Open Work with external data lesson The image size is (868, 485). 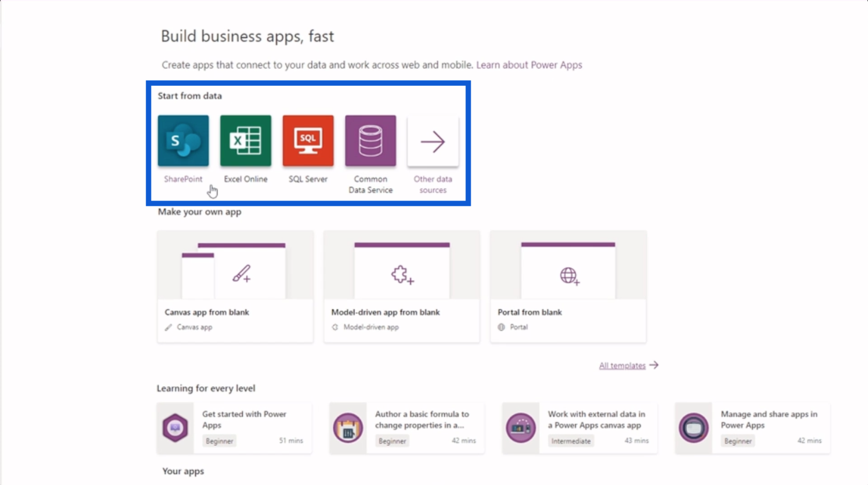580,428
